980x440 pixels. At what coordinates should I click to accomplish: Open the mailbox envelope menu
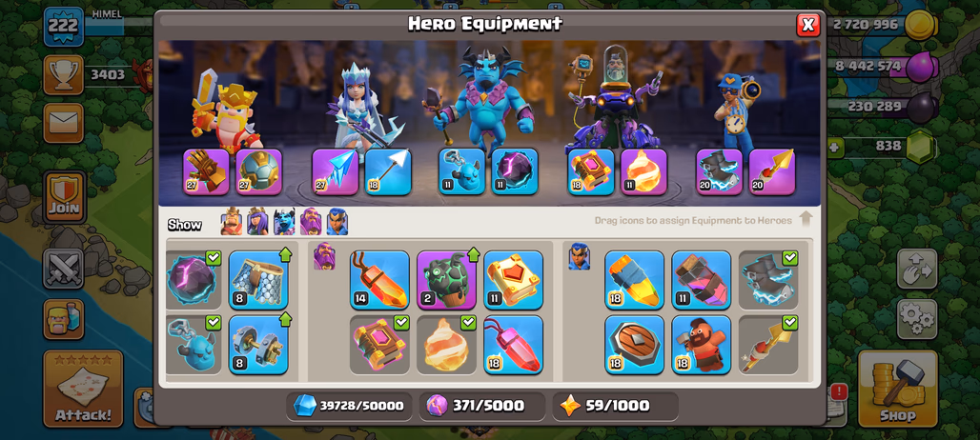pyautogui.click(x=63, y=122)
